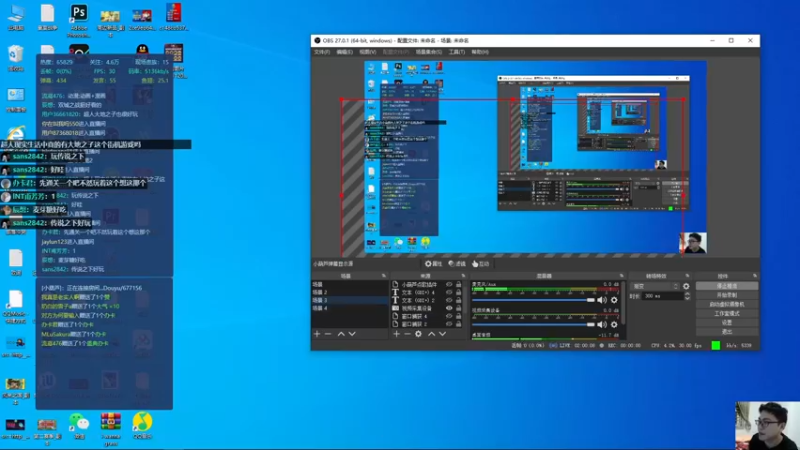800x450 pixels.
Task: Click the 工作室模式 (Studio Mode) button
Action: (727, 314)
